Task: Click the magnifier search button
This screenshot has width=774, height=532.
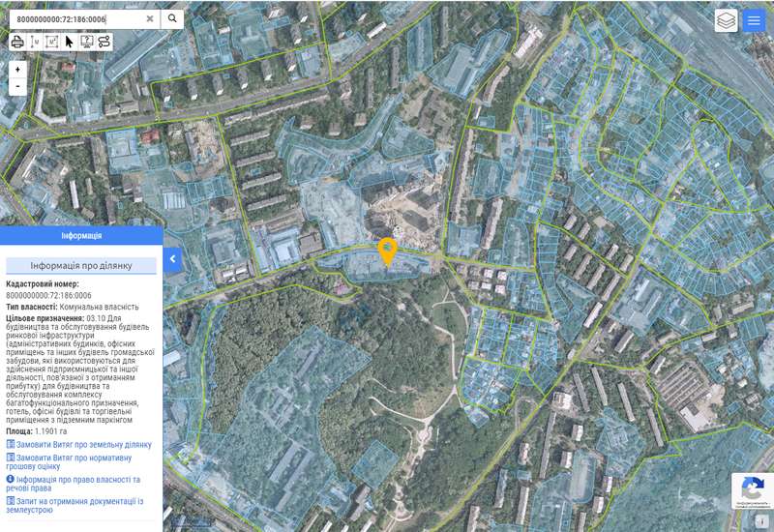Action: 172,18
